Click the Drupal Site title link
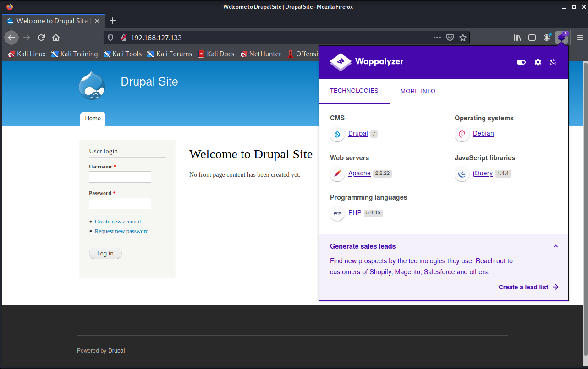 (149, 82)
